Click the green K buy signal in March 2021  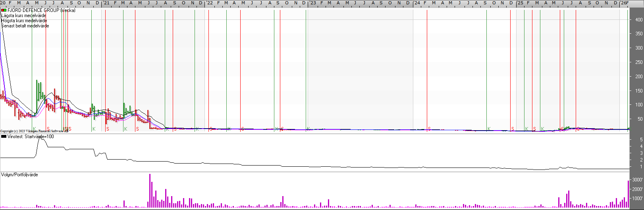(125, 129)
